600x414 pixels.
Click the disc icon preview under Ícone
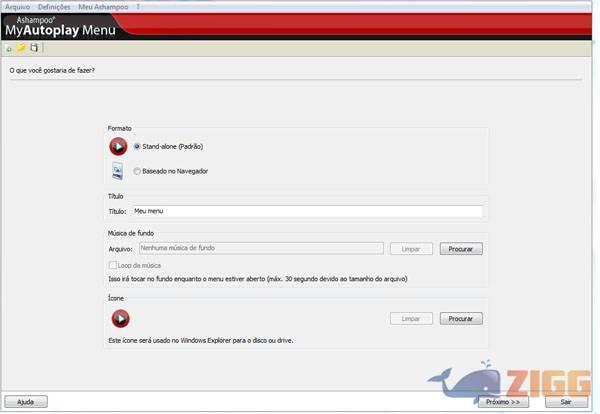point(121,319)
